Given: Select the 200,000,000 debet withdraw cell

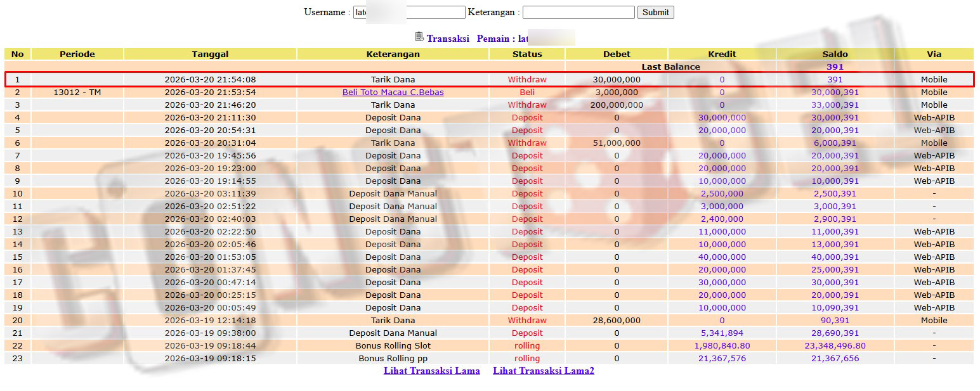Looking at the screenshot, I should pos(617,105).
